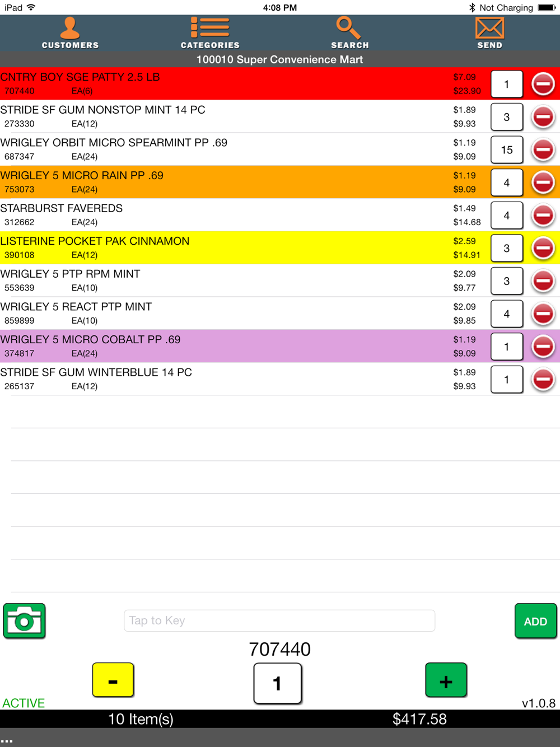Edit quantity for WRIGLEY 5 PTP RPM MINT

point(507,281)
